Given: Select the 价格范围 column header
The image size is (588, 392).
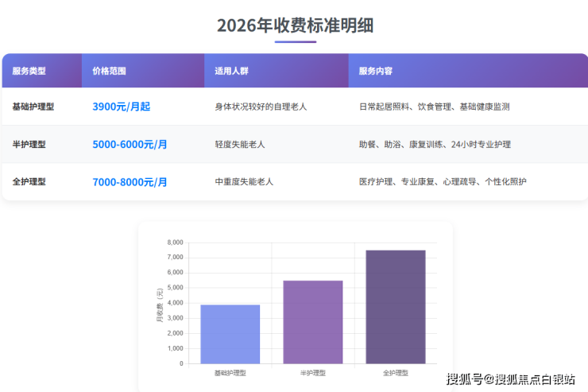Looking at the screenshot, I should (109, 71).
